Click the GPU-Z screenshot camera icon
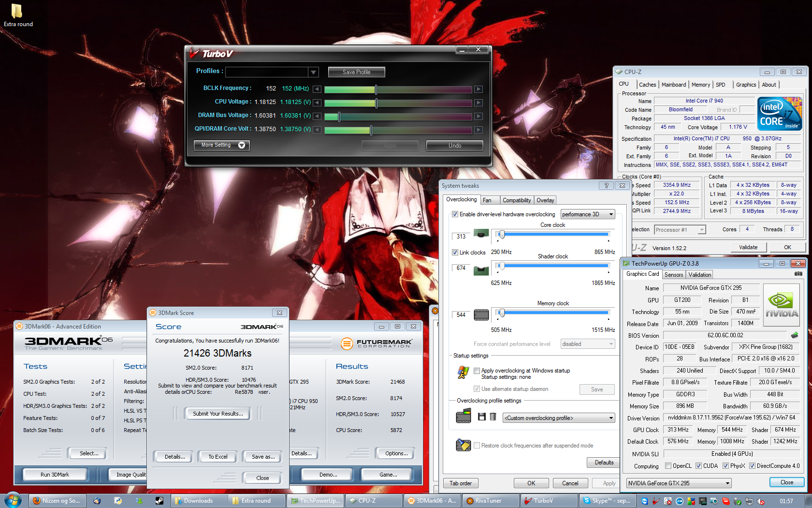 [798, 274]
